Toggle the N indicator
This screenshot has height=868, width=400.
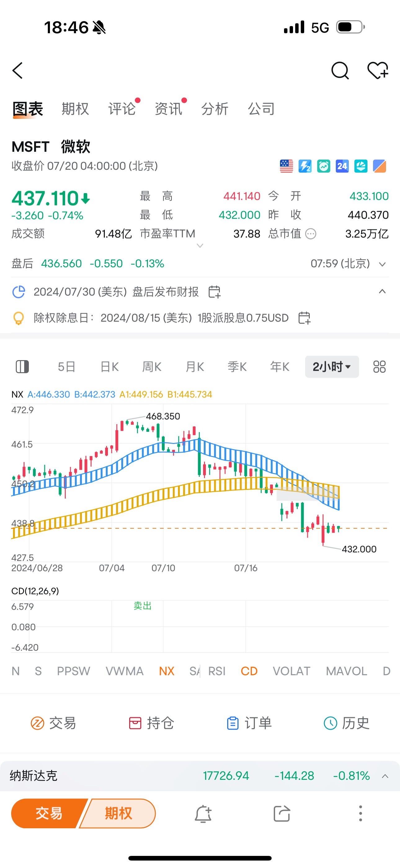point(16,671)
